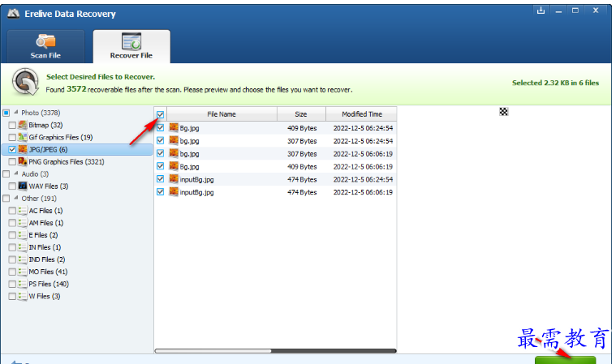
Task: Click the W Files type icon
Action: click(x=23, y=296)
